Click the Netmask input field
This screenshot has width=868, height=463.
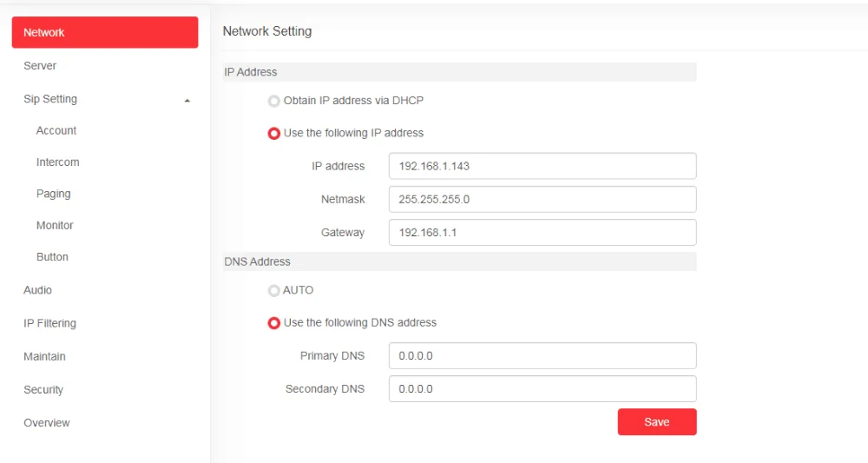542,200
